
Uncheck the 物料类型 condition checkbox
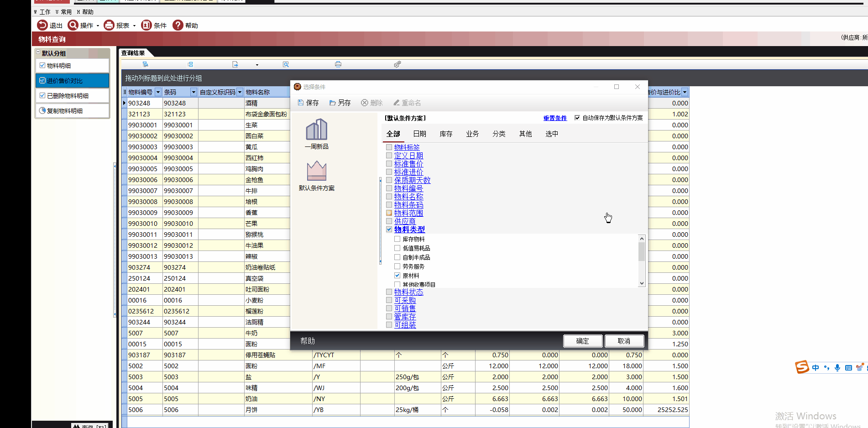tap(389, 229)
